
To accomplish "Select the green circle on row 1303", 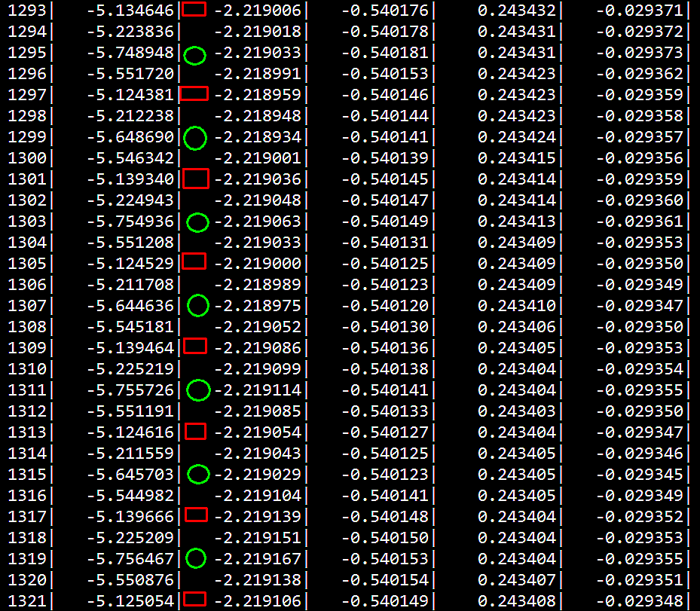I will click(197, 221).
